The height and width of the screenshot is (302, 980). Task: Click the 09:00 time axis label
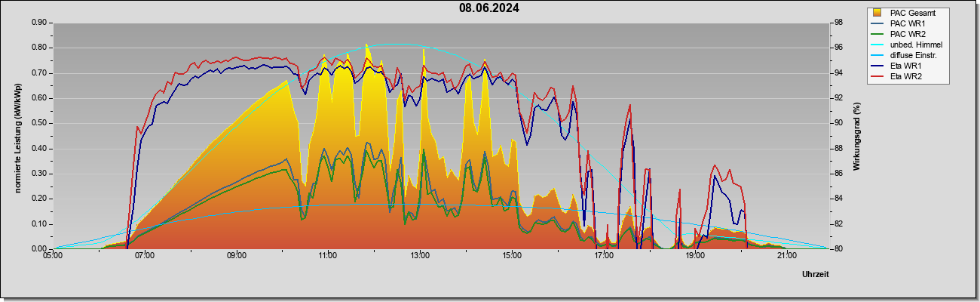pos(236,256)
